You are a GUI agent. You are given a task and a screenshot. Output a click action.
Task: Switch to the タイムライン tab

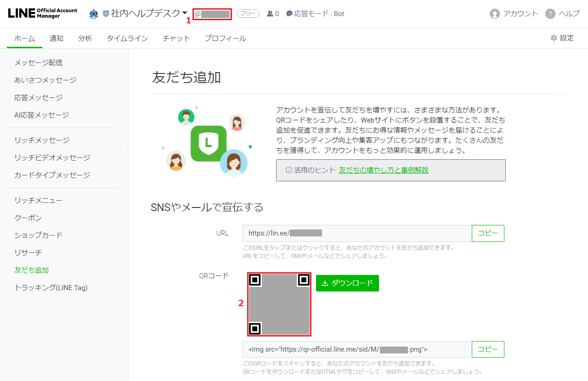tap(127, 38)
